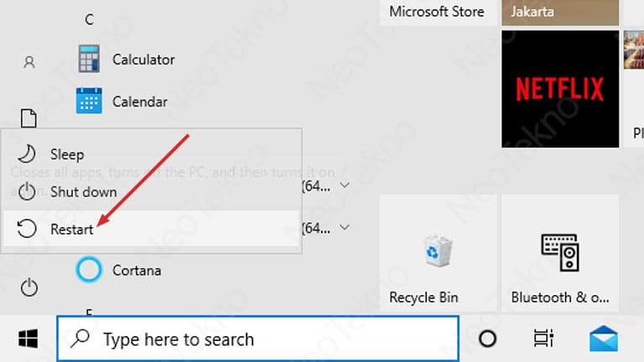Open the user account icon
Viewport: 644px width, 362px height.
coord(29,62)
